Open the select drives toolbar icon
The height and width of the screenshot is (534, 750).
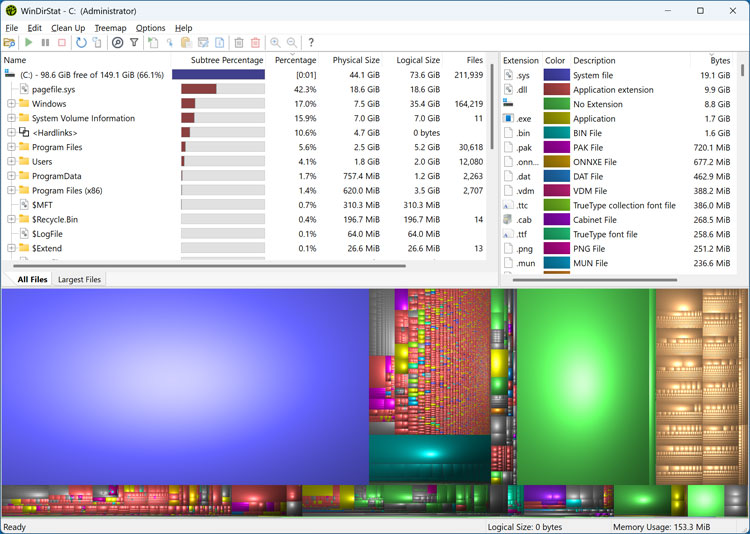click(x=9, y=43)
